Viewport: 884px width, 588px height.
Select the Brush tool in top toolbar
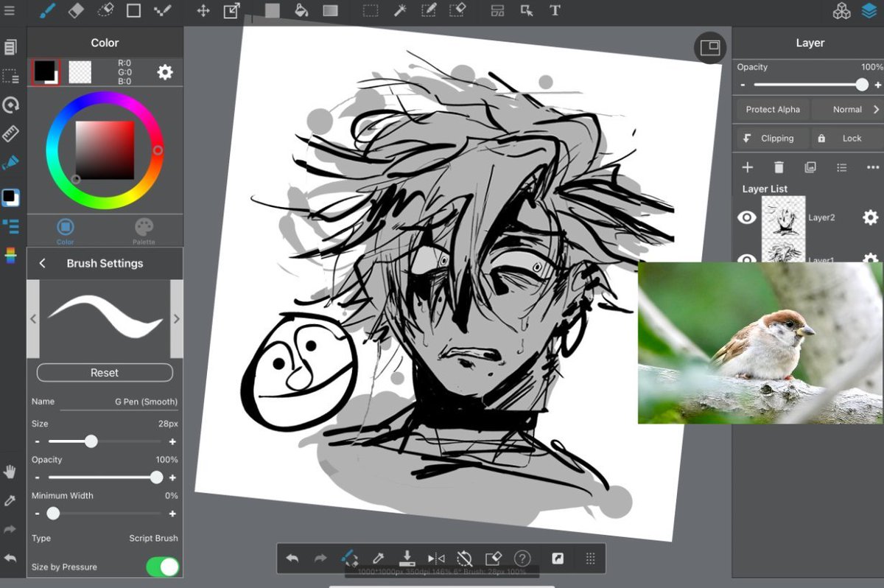[46, 10]
